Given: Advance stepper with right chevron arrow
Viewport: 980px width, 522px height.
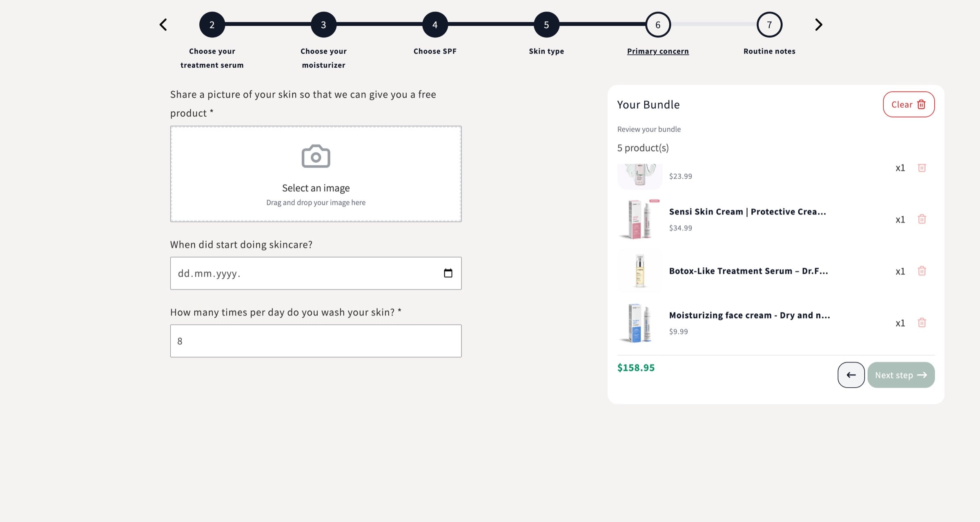Looking at the screenshot, I should coord(818,24).
